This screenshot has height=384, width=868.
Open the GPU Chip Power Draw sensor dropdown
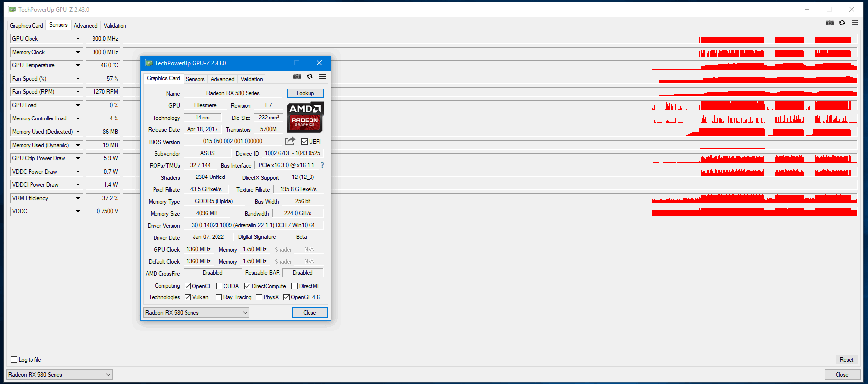click(78, 158)
